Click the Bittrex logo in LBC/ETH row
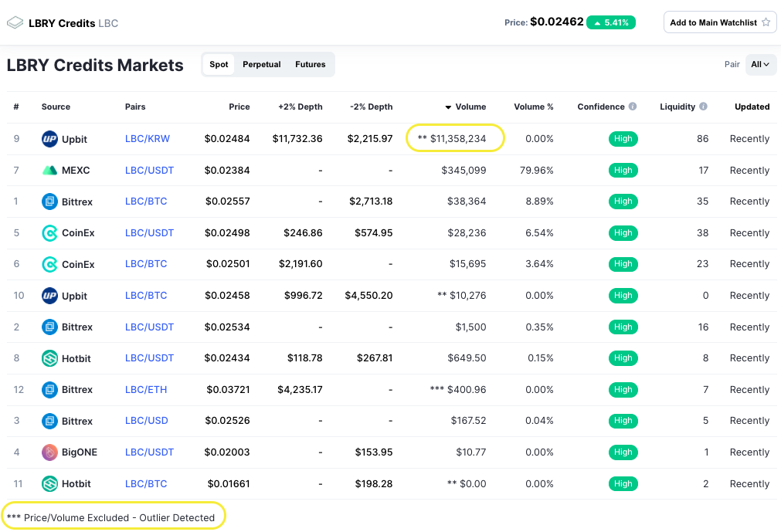The image size is (781, 532). [49, 390]
